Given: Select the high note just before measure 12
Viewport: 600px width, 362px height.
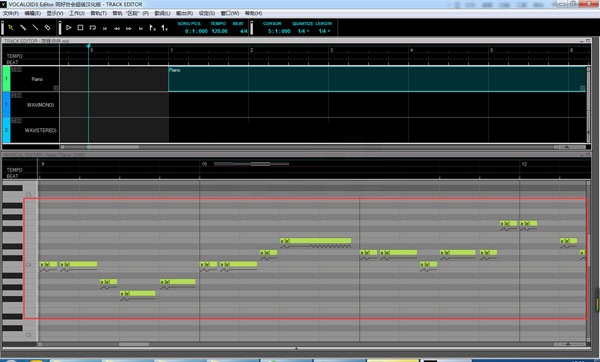Looking at the screenshot, I should pyautogui.click(x=509, y=223).
